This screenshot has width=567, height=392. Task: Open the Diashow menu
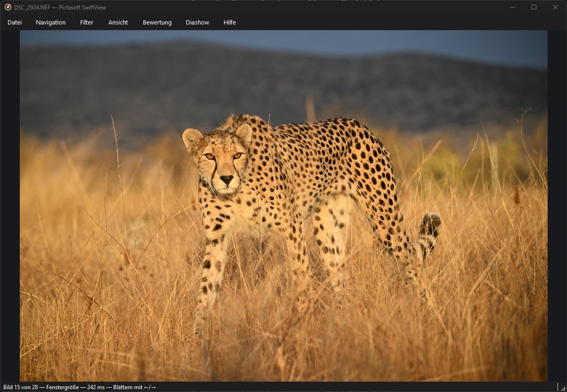pos(197,22)
